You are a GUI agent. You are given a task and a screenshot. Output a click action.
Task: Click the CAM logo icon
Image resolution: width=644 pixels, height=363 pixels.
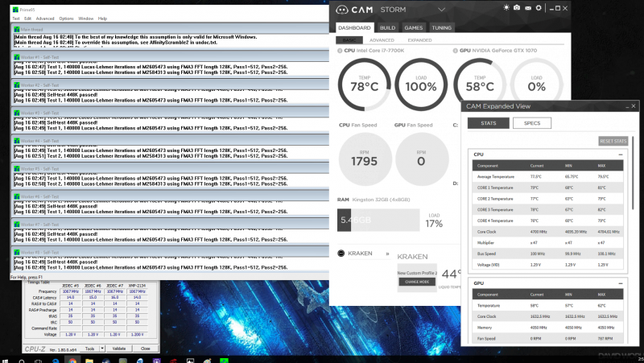pos(341,10)
